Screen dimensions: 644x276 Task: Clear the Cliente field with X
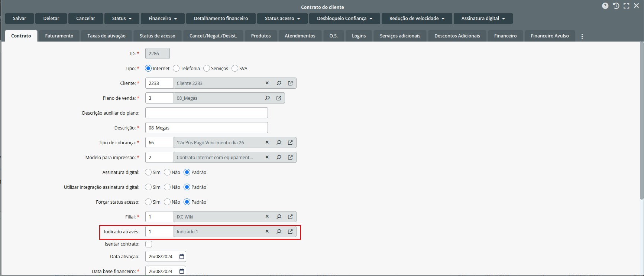pos(267,83)
